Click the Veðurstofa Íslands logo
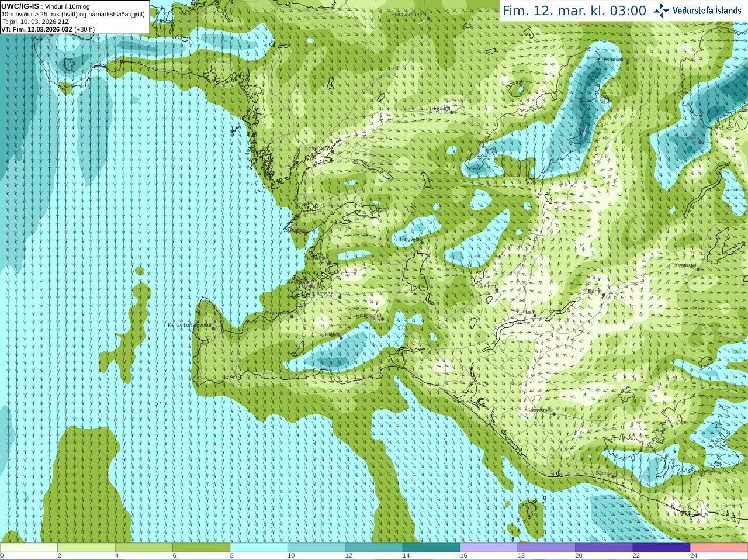Viewport: 748px width, 560px height. click(x=697, y=11)
